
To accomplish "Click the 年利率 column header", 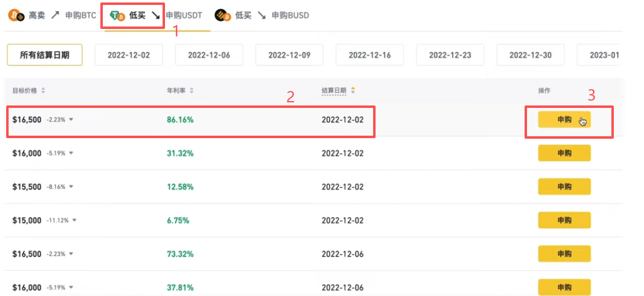I will point(176,91).
